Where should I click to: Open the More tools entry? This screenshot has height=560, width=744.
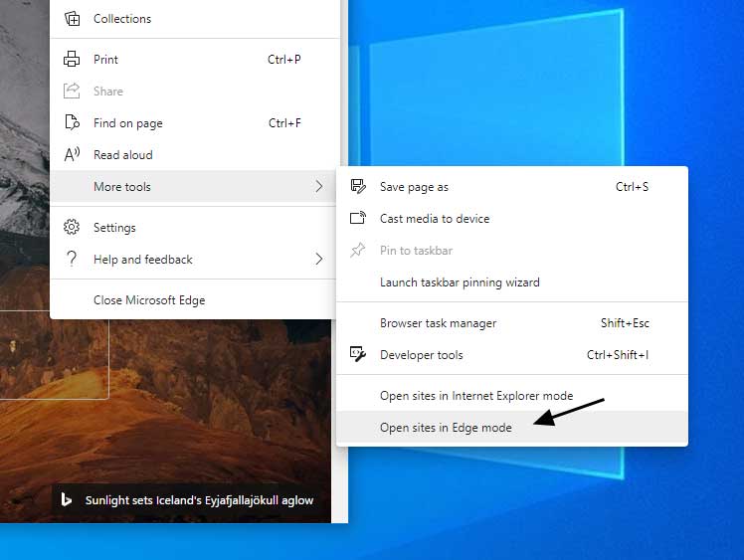[x=195, y=187]
